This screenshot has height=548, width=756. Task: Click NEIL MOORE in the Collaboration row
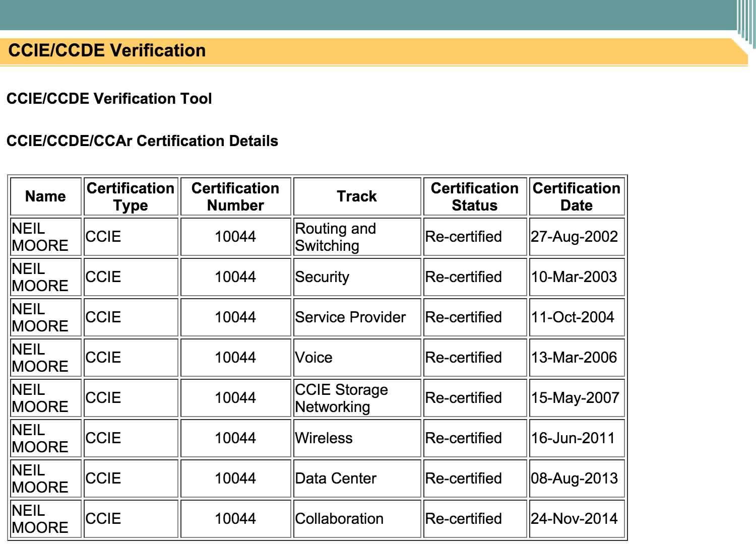pos(40,519)
